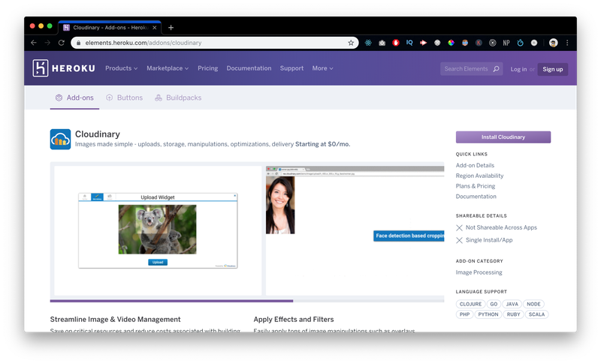601x364 pixels.
Task: Switch to the Buttons tab
Action: 124,98
